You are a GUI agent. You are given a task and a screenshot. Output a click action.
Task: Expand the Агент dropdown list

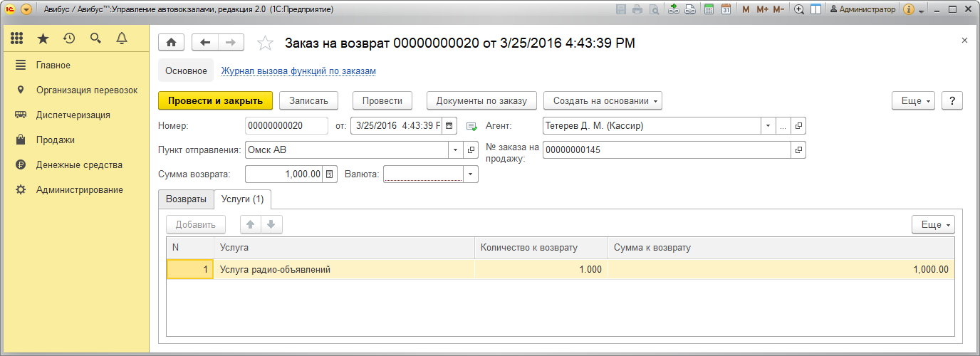coord(768,126)
